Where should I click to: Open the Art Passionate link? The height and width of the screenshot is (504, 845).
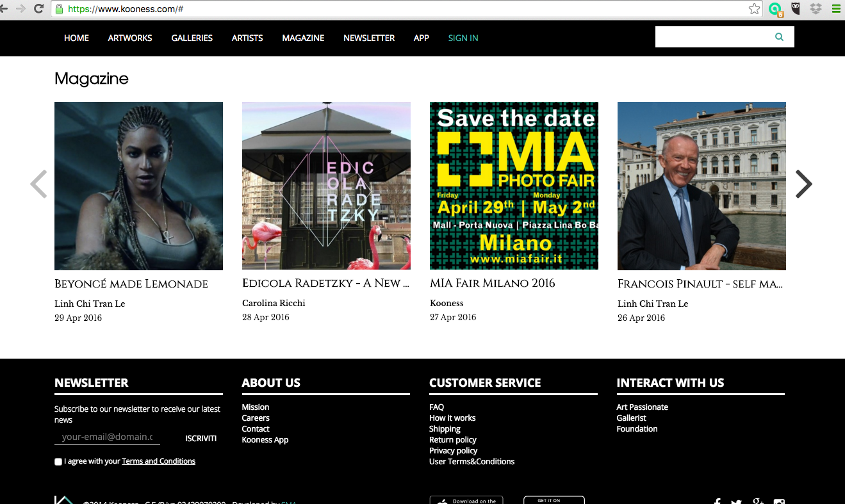coord(642,407)
